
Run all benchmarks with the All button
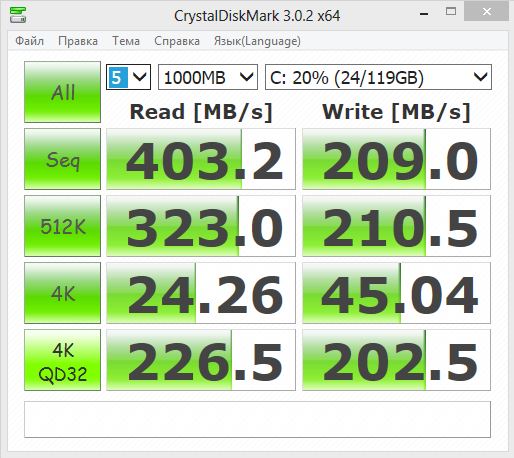coord(62,92)
